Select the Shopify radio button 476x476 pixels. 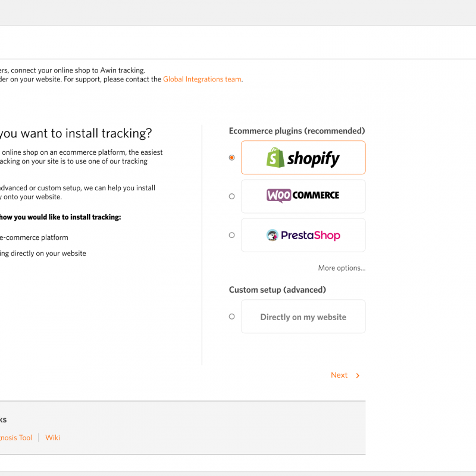[x=232, y=158]
